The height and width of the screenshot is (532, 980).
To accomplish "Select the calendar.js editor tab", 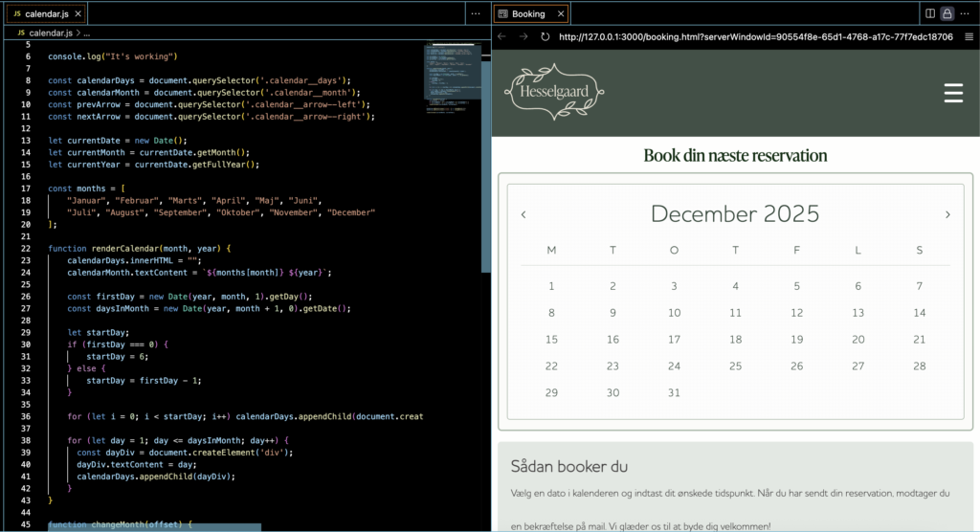I will point(46,13).
